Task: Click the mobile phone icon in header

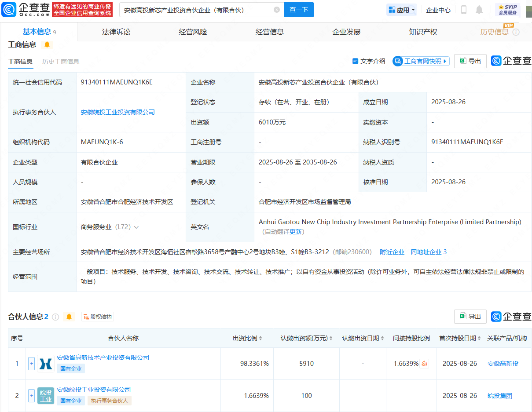Action: tap(464, 10)
